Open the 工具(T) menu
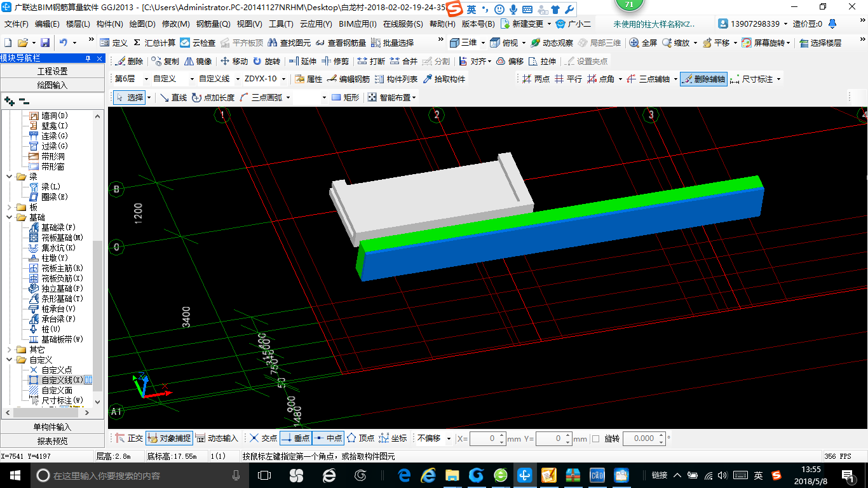868x488 pixels. [281, 24]
